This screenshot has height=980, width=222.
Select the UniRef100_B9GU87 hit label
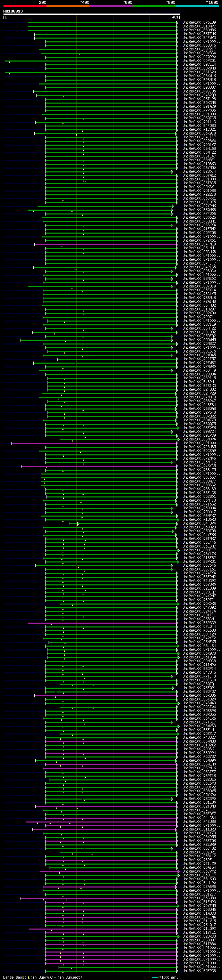pos(199,88)
